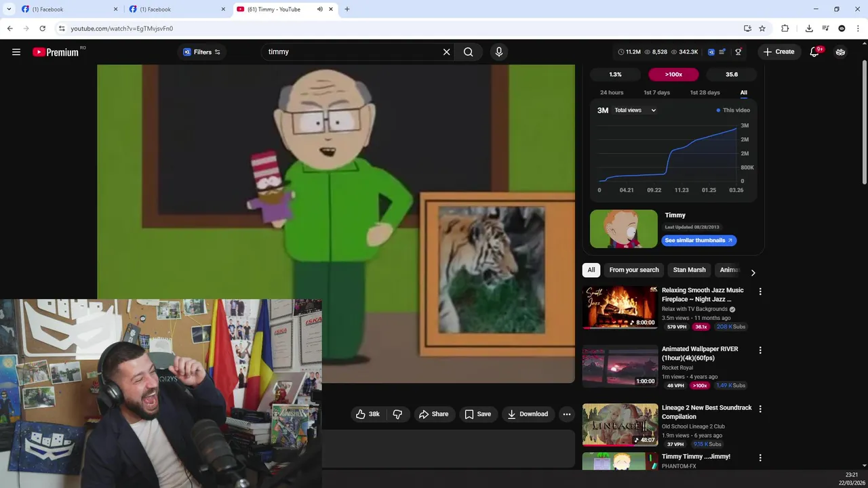Click the '1.3%' stat pill
This screenshot has width=868, height=488.
[x=615, y=75]
